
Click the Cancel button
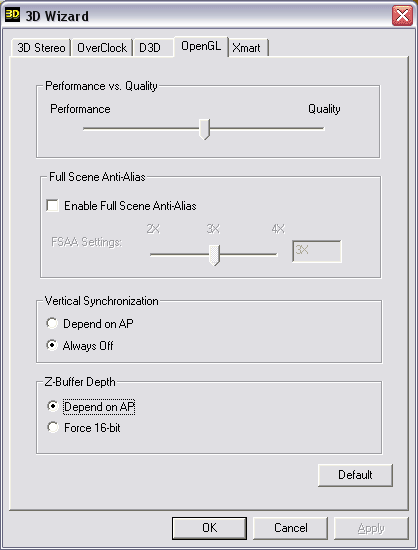[291, 528]
